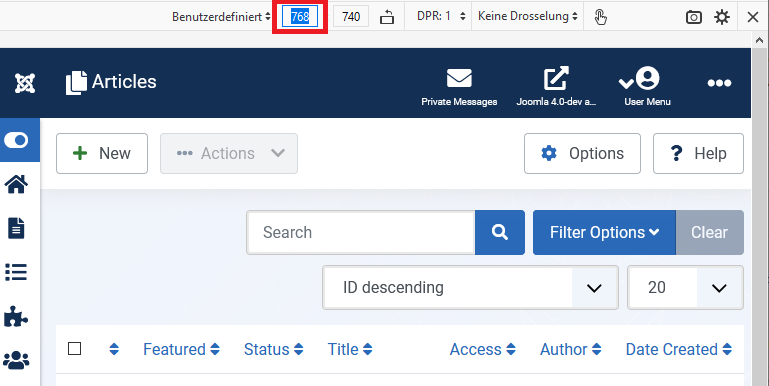
Task: Click the scrollbar up arrow
Action: pos(760,41)
